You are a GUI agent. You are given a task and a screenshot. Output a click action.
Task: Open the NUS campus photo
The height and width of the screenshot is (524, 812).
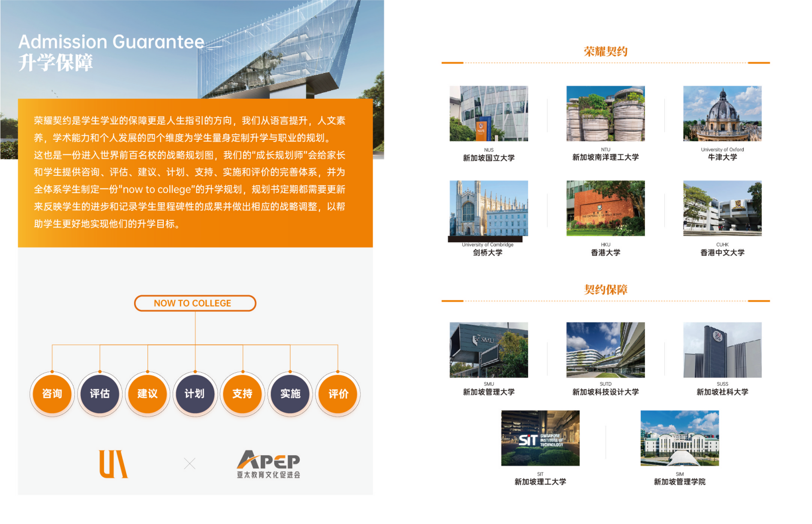point(489,113)
